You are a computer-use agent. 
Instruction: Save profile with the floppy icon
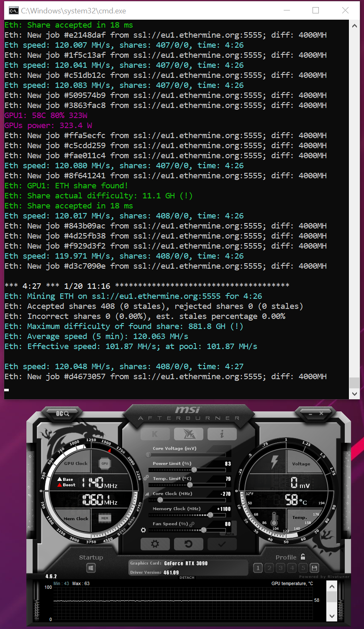pyautogui.click(x=315, y=568)
